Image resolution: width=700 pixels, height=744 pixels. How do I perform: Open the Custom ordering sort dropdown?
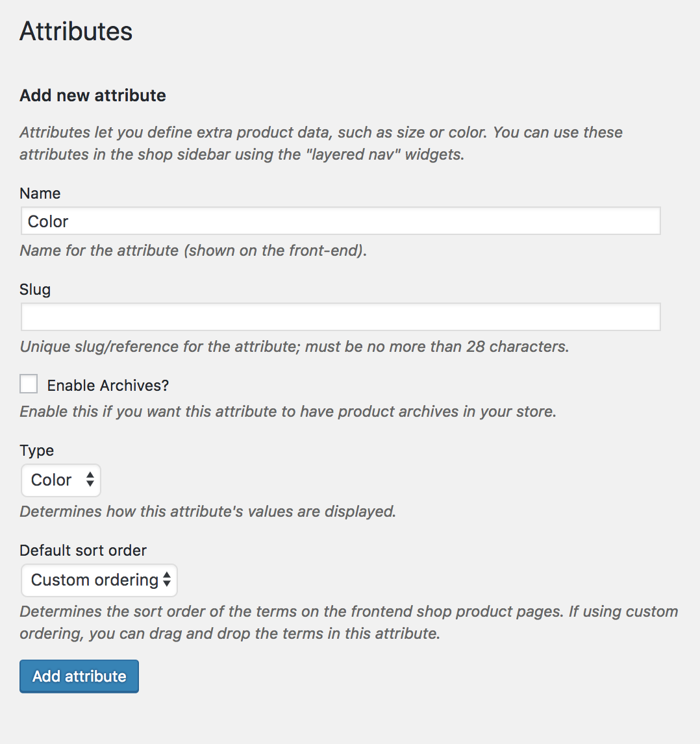99,580
